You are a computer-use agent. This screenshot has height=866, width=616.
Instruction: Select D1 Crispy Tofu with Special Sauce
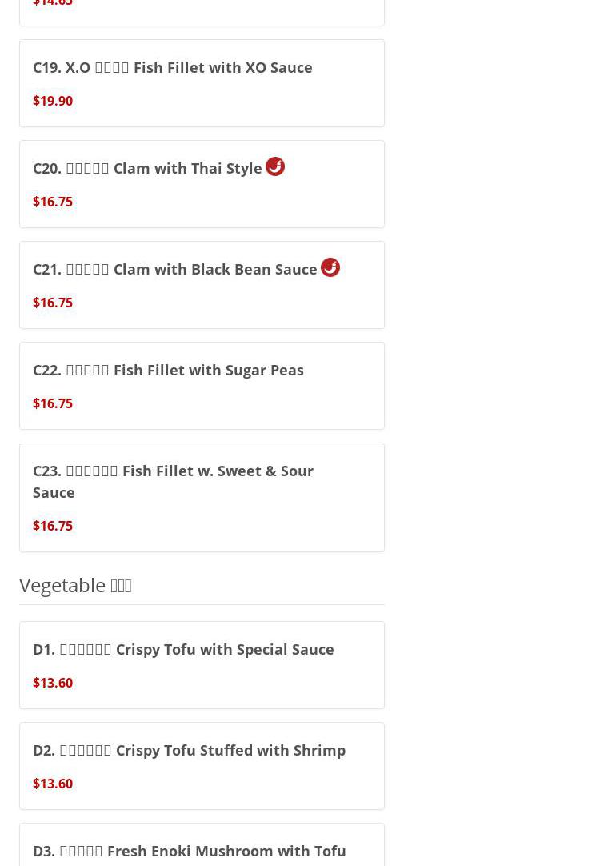click(x=183, y=650)
